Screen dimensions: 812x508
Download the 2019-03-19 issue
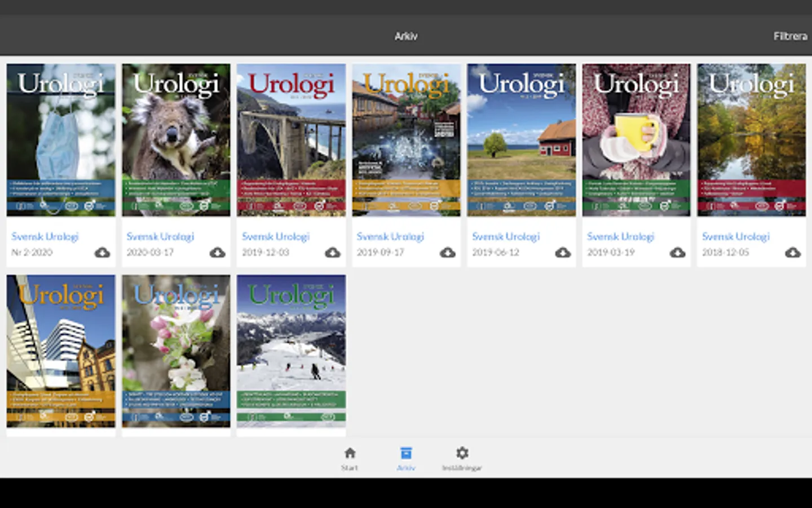click(x=678, y=252)
